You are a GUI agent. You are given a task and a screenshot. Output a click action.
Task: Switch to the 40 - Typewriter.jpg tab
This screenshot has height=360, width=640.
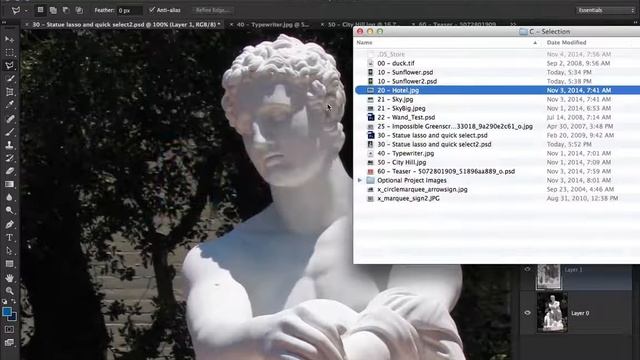(273, 24)
